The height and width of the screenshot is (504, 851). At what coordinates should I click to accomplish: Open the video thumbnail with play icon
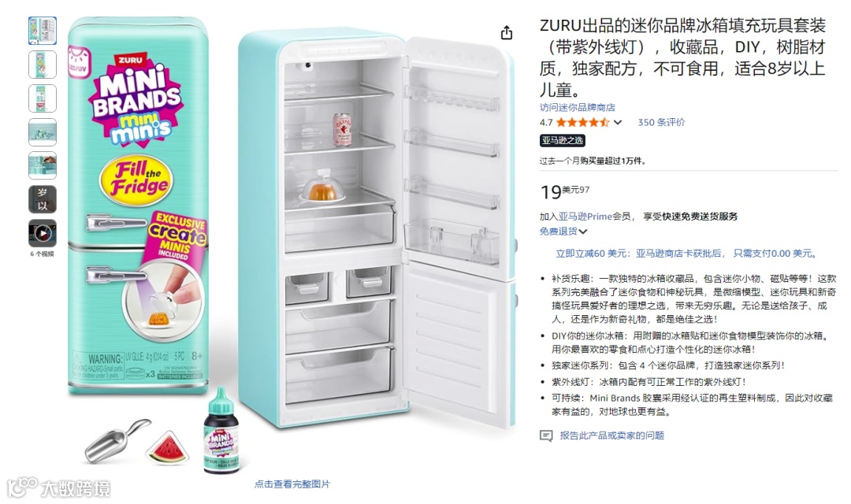43,233
